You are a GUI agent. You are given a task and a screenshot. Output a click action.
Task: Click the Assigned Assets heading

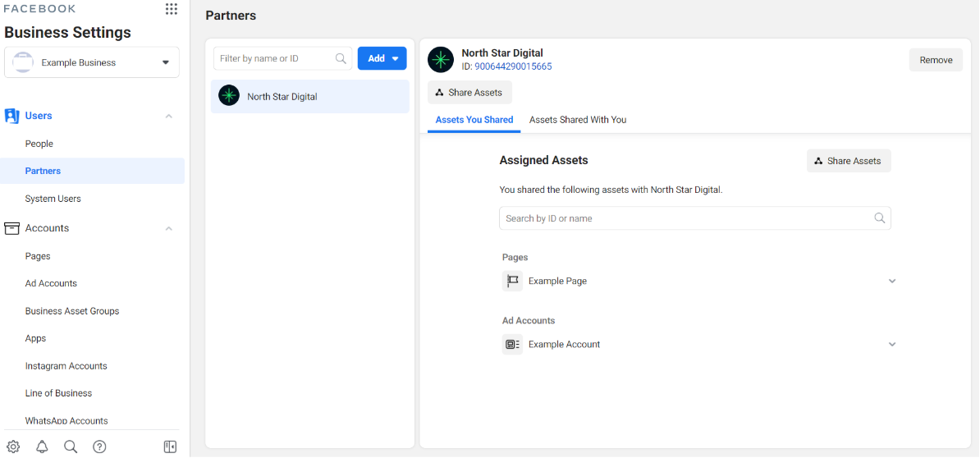[543, 160]
